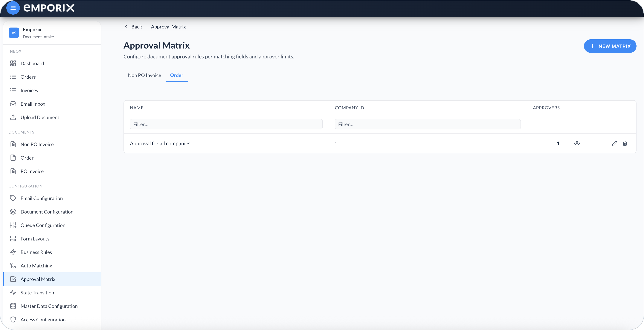This screenshot has width=644, height=330.
Task: Go to Orders in the sidebar
Action: 52,77
